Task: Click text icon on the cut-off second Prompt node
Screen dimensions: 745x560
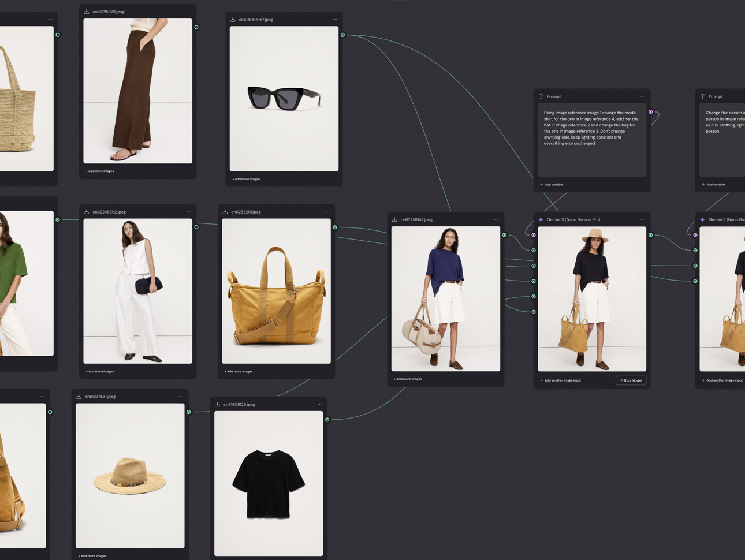Action: (x=703, y=96)
